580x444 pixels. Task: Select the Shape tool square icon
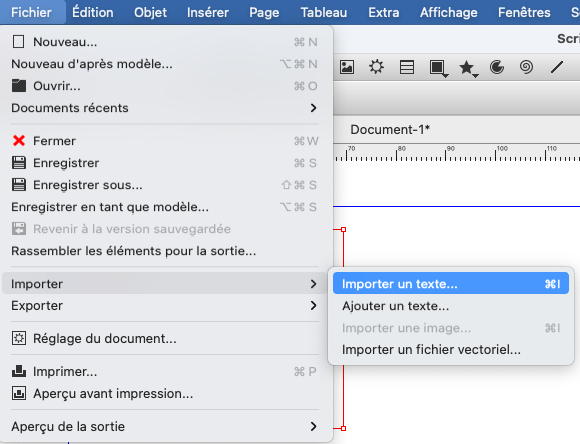pos(436,67)
